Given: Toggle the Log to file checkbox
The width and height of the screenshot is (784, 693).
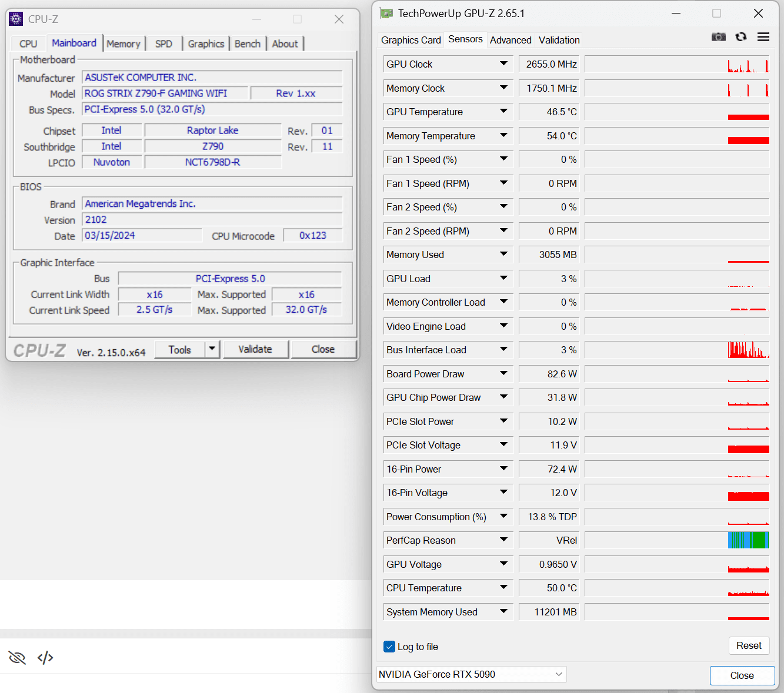Looking at the screenshot, I should (x=389, y=647).
